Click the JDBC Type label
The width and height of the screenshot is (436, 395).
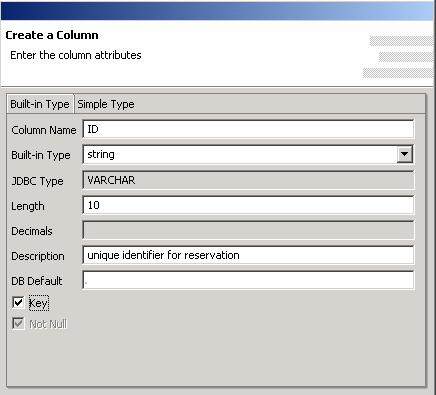[37, 181]
